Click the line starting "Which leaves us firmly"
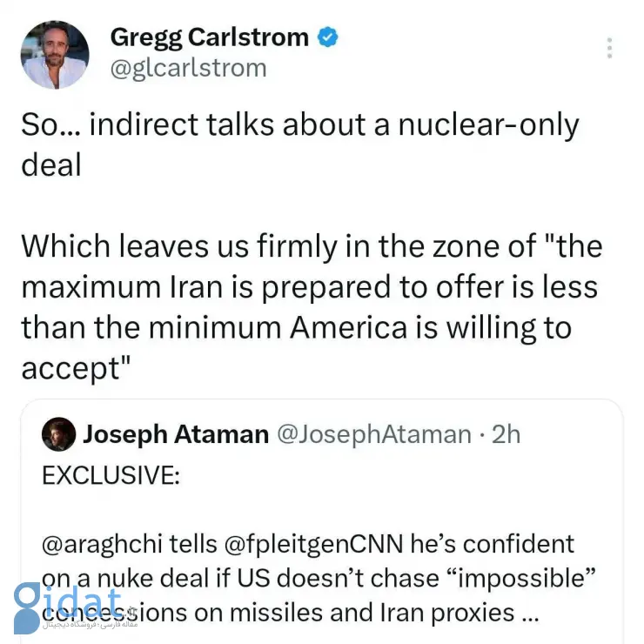Viewport: 644px width, 644px height. pyautogui.click(x=311, y=246)
